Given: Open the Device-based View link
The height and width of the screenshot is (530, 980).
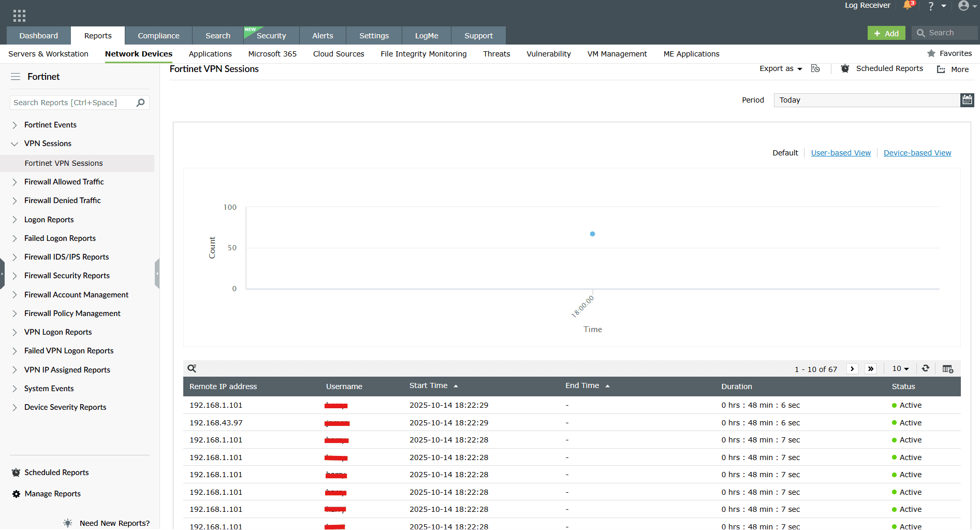Looking at the screenshot, I should coord(917,153).
